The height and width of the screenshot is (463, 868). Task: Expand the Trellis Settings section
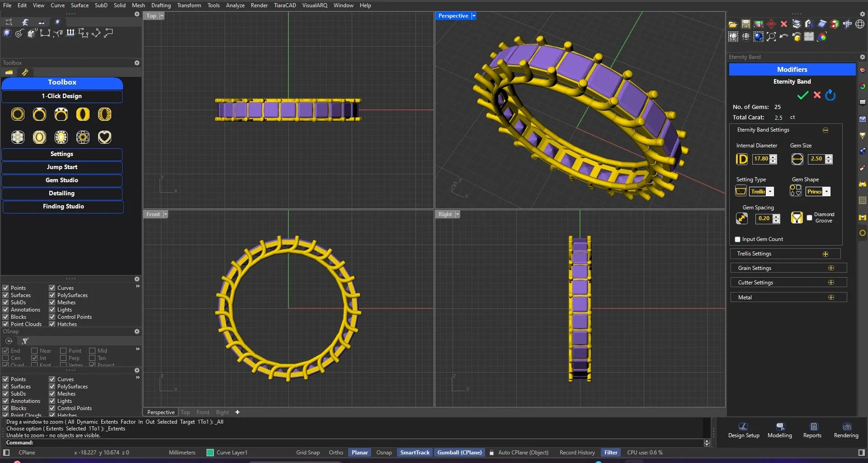[x=825, y=254]
